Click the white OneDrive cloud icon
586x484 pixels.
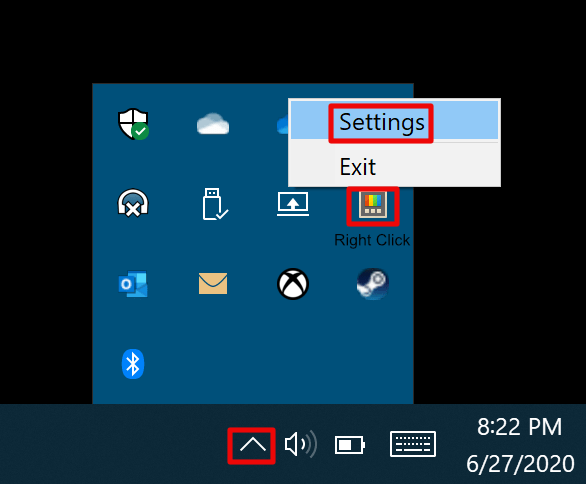[213, 124]
